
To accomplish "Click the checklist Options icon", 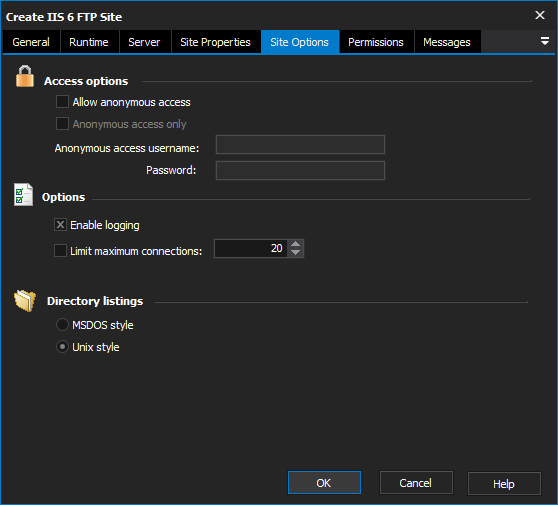I will click(23, 195).
